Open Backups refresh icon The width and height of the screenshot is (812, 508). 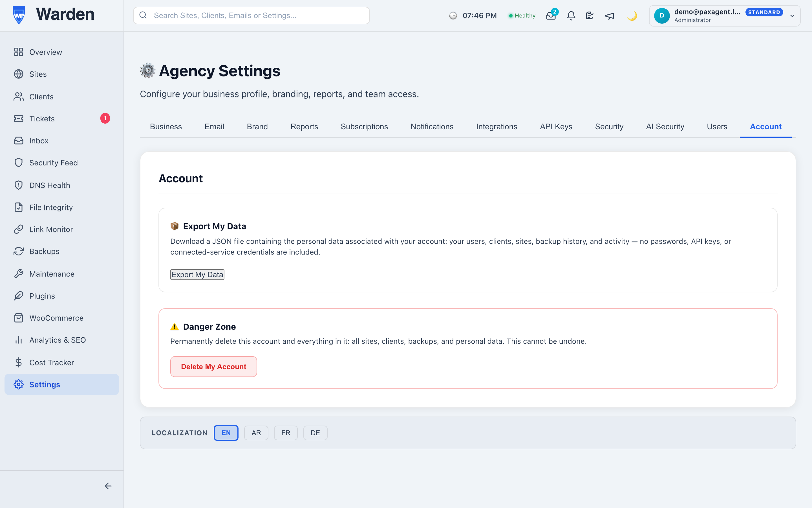coord(18,251)
